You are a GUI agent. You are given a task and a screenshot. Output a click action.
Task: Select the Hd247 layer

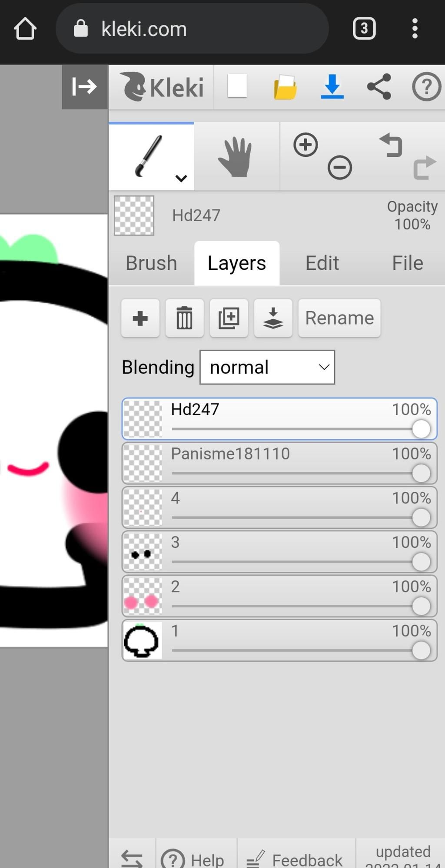click(x=279, y=419)
